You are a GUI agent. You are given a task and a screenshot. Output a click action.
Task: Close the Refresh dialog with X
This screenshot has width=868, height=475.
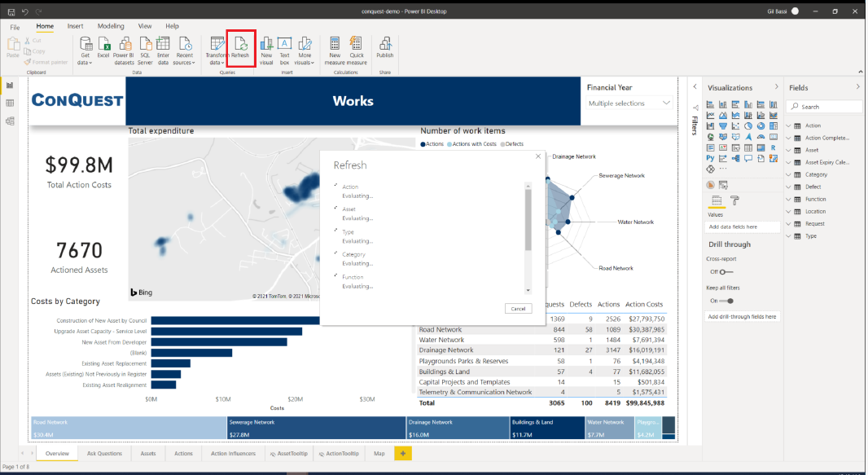(538, 156)
